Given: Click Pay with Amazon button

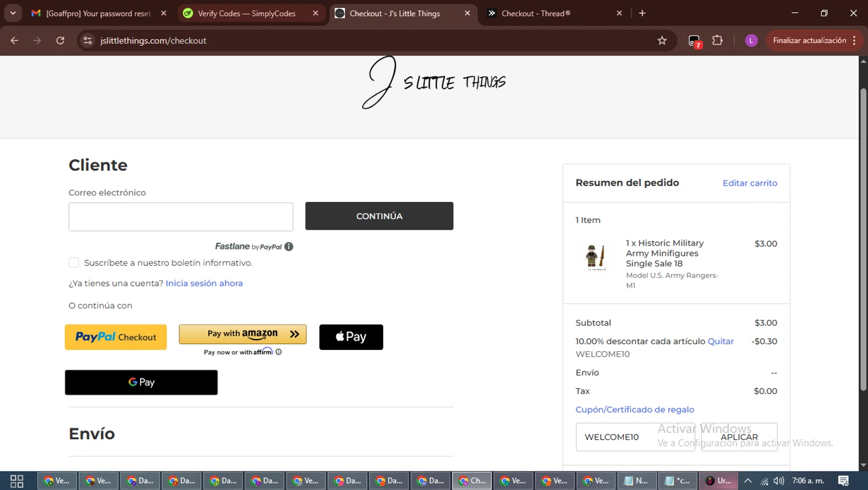Looking at the screenshot, I should [x=242, y=334].
